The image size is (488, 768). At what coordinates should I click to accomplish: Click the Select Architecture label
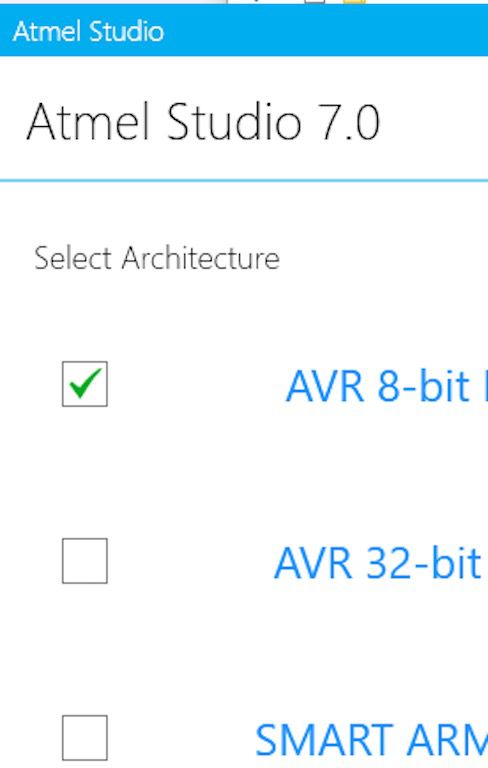(157, 258)
